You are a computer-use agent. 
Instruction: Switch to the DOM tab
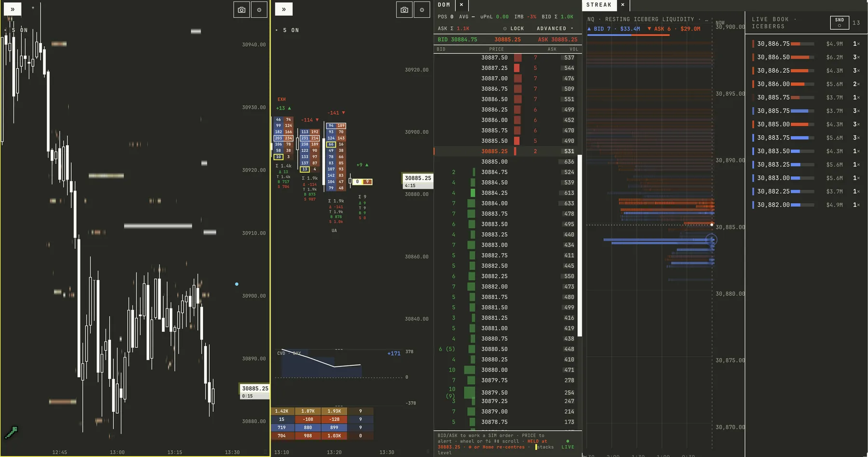tap(444, 5)
